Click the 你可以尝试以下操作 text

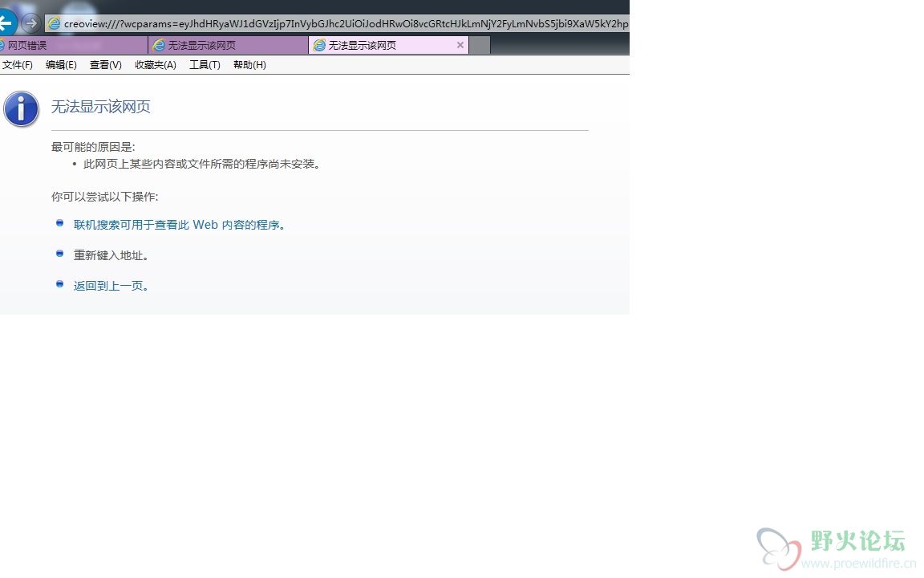pos(105,197)
